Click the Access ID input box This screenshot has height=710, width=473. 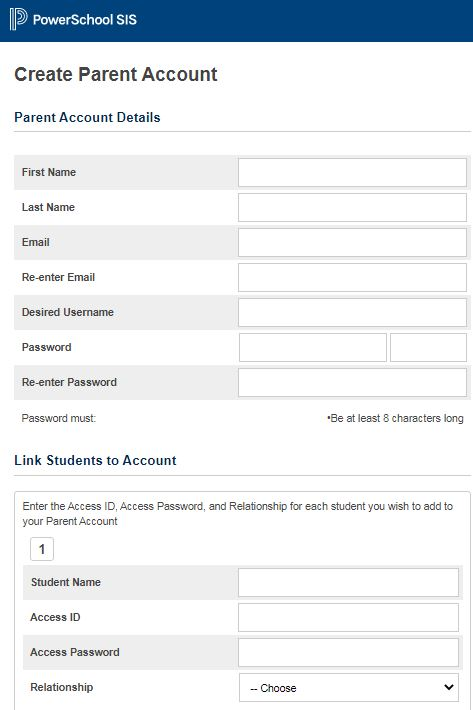pyautogui.click(x=348, y=617)
